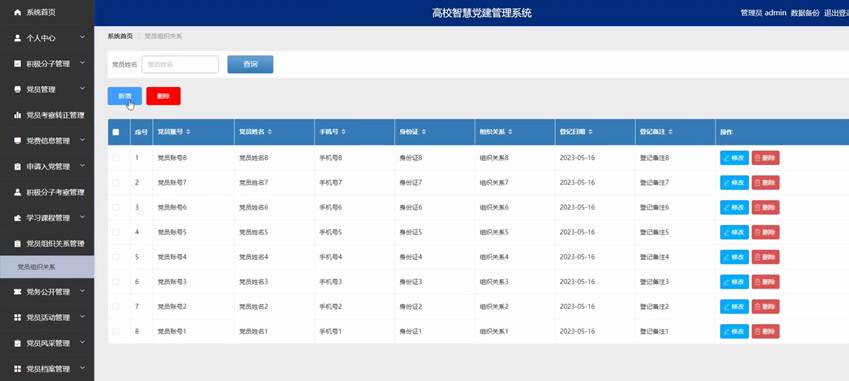Viewport: 849px width, 381px height.
Task: Click 删除 for row 党员账号3
Action: [765, 282]
